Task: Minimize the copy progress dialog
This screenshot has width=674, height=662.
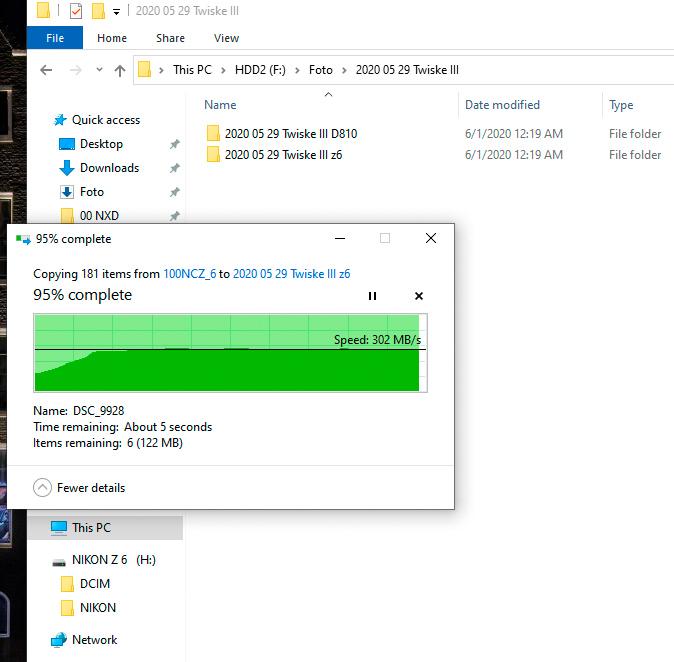Action: tap(340, 238)
